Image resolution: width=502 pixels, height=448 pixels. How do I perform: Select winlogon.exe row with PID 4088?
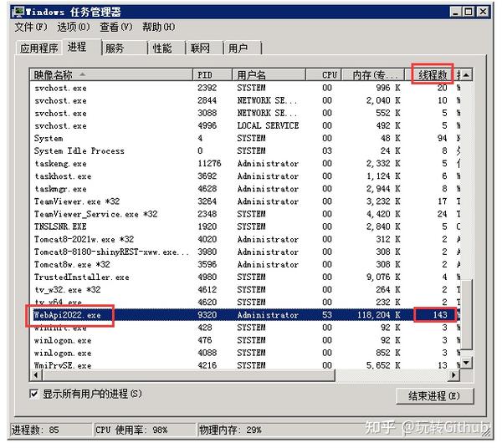(x=244, y=353)
